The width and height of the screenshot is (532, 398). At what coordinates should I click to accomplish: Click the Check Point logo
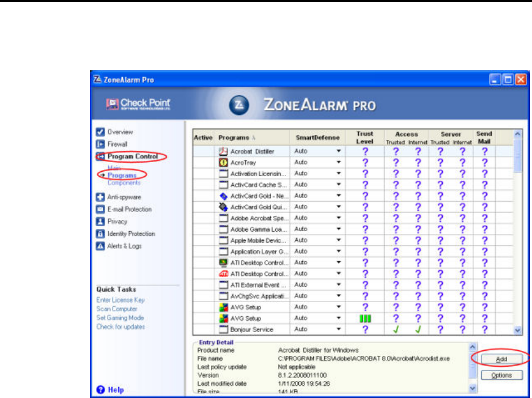pyautogui.click(x=138, y=104)
